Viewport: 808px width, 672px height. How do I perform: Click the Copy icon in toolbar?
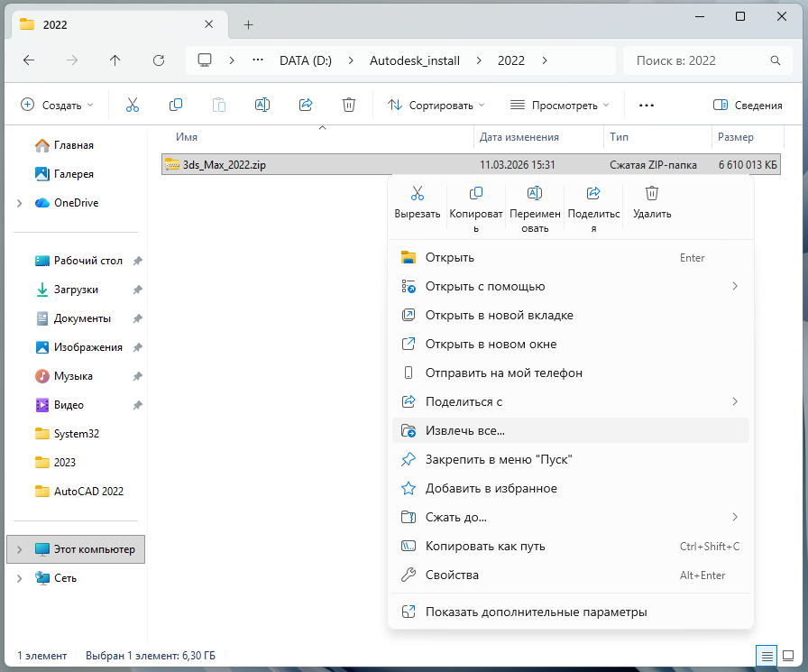point(176,106)
